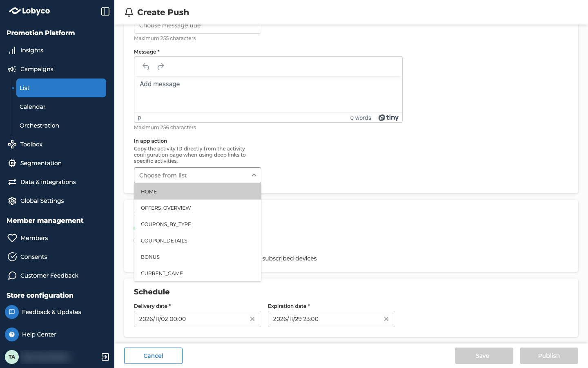Screen dimensions: 588x368
Task: Click the Cancel button
Action: tap(153, 356)
